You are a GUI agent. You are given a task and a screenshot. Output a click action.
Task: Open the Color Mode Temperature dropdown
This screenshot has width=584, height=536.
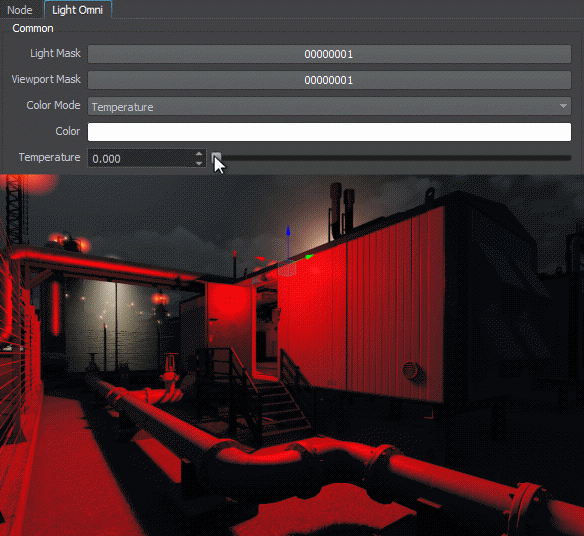pyautogui.click(x=329, y=107)
